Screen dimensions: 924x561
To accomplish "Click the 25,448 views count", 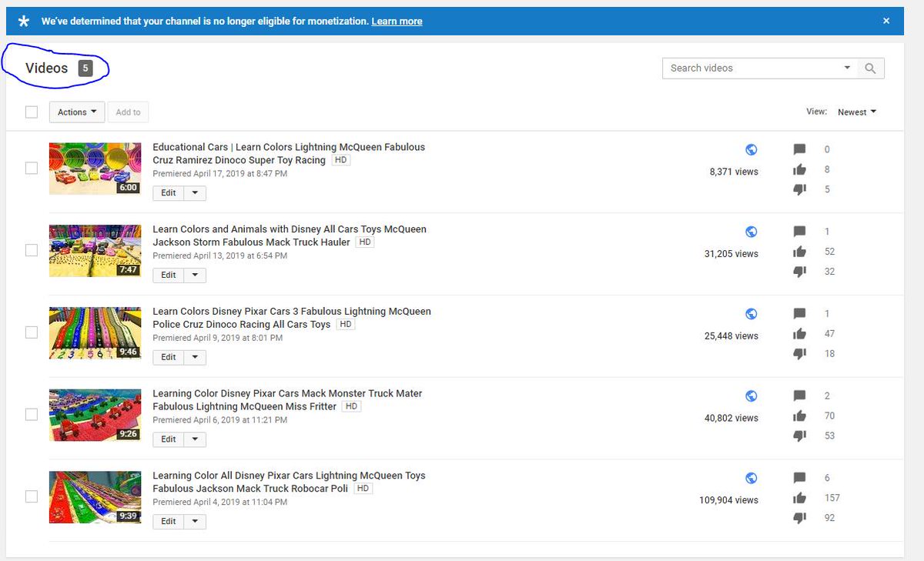I will tap(731, 336).
